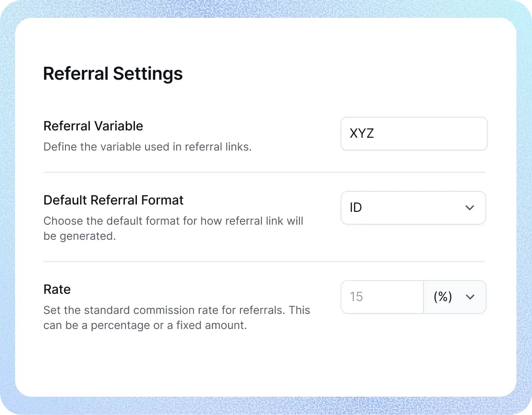Select the XYZ value in the input
Image resolution: width=532 pixels, height=415 pixels.
pyautogui.click(x=362, y=133)
